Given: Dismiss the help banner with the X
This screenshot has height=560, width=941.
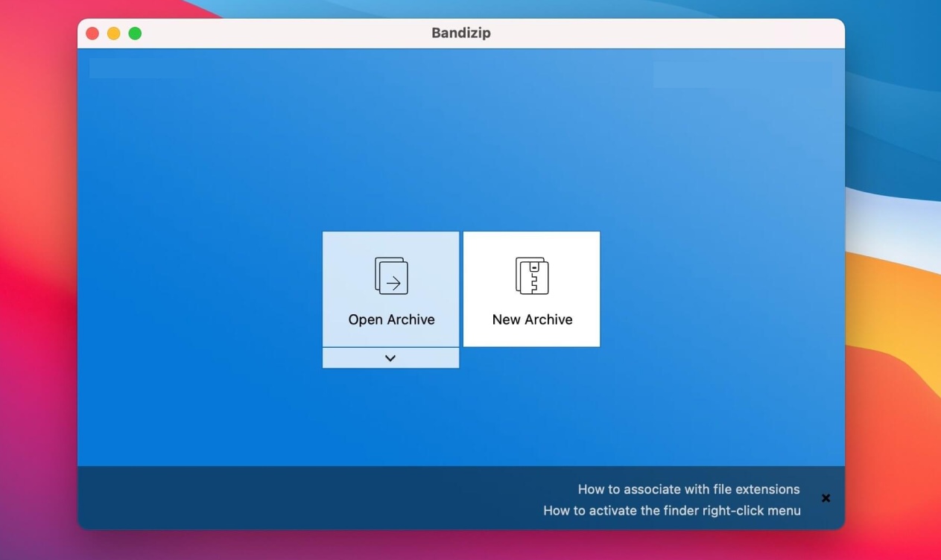Looking at the screenshot, I should click(826, 498).
